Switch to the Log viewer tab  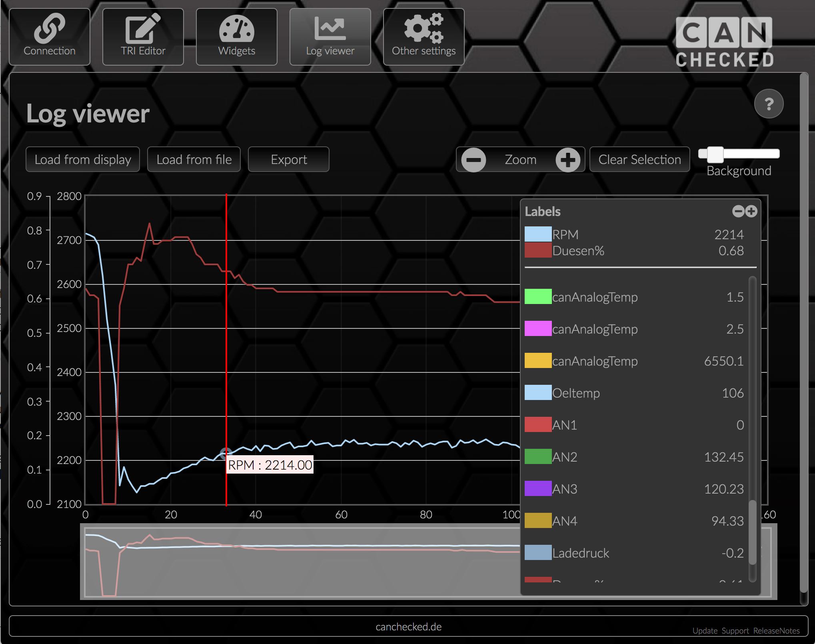pos(330,37)
